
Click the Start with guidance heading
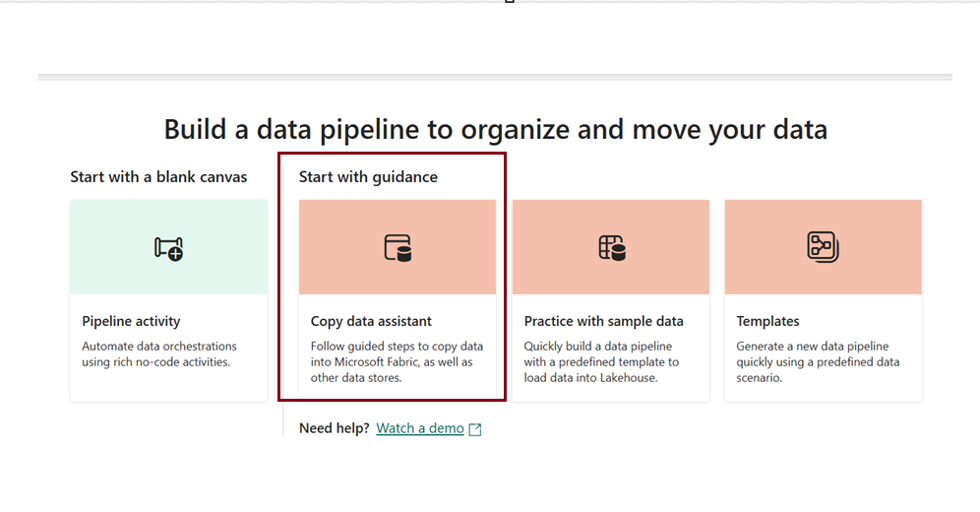click(368, 177)
